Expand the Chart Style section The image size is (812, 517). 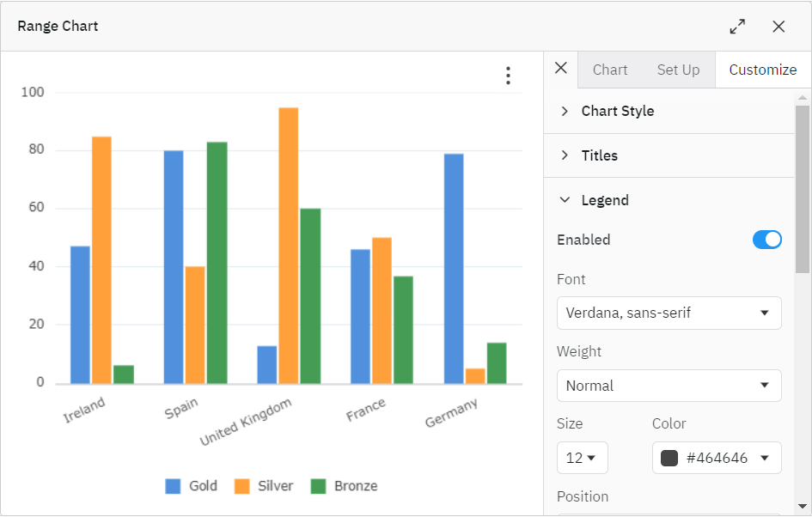click(x=669, y=112)
